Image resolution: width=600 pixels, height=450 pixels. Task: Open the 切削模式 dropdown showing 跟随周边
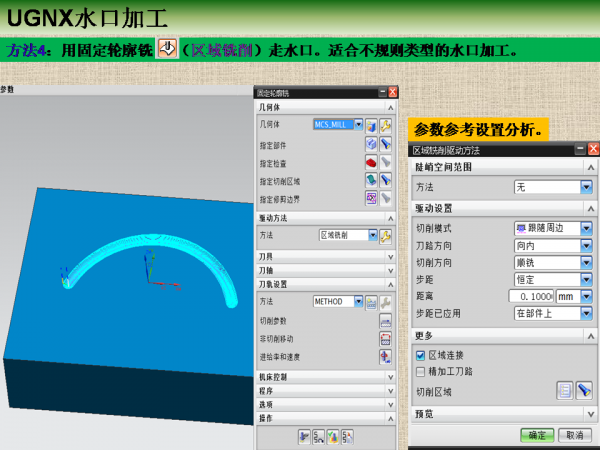586,228
